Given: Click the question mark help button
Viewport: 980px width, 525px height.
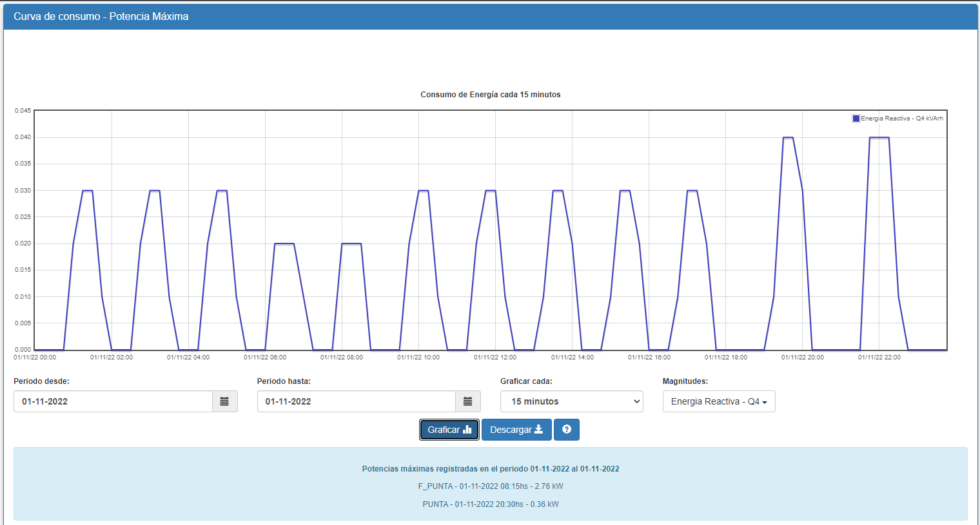Looking at the screenshot, I should 567,430.
